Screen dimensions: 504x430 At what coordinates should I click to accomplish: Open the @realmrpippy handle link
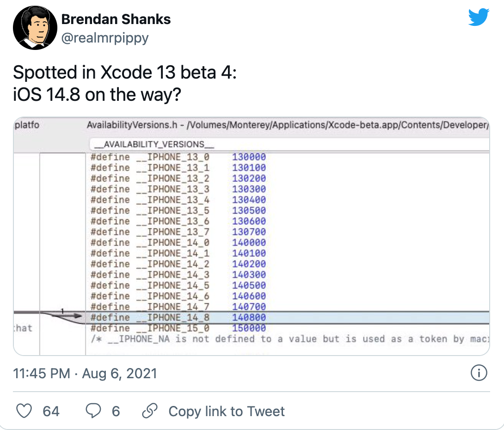point(105,37)
